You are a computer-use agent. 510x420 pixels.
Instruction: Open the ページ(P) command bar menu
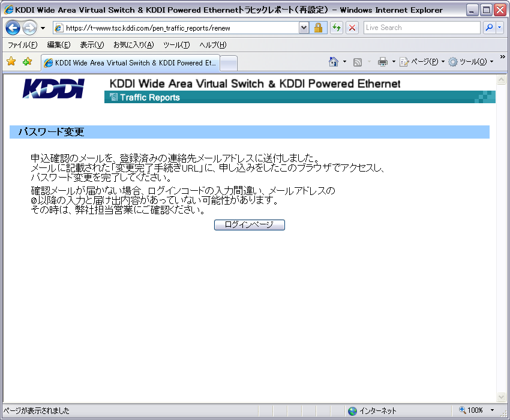click(x=422, y=61)
